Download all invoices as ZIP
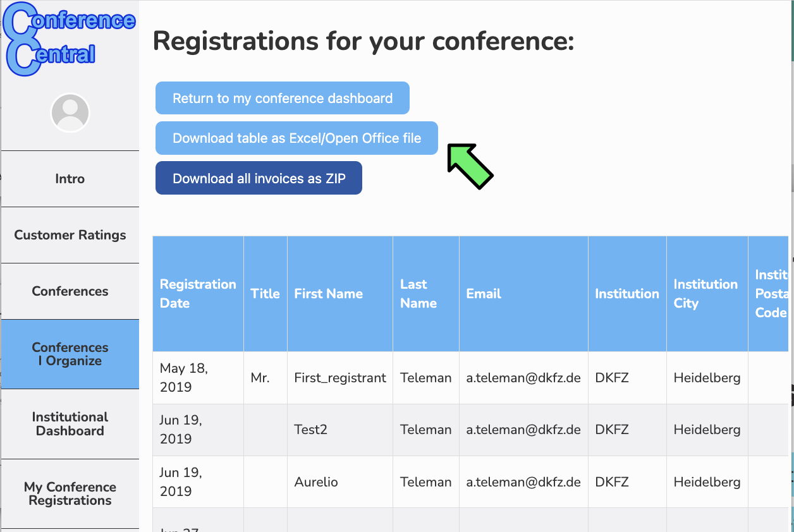This screenshot has width=794, height=532. click(259, 178)
